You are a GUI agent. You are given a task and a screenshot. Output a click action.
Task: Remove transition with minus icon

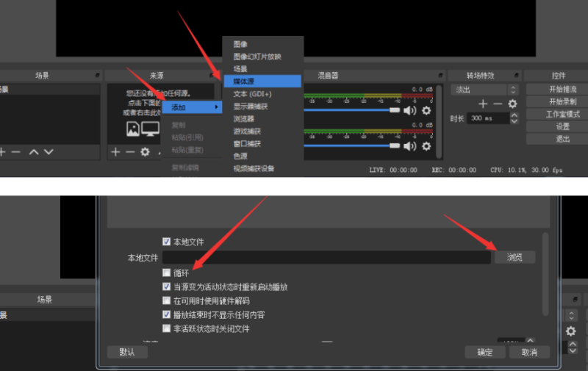point(498,104)
